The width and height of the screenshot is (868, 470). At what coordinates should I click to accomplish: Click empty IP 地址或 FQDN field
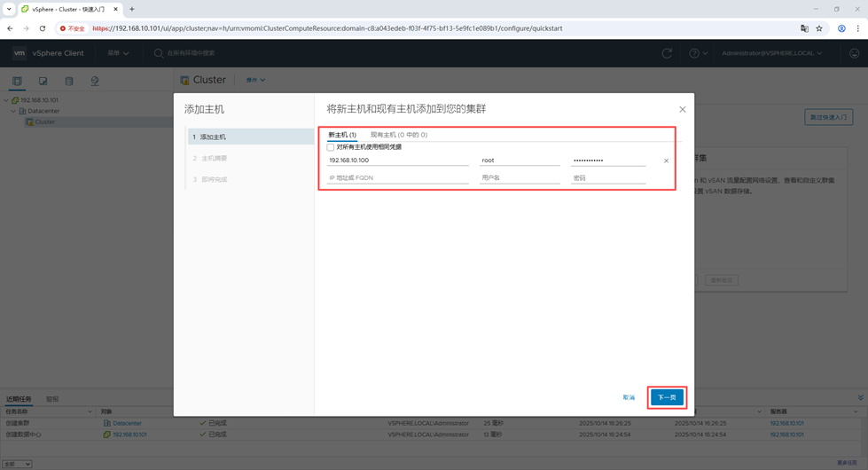(x=397, y=178)
